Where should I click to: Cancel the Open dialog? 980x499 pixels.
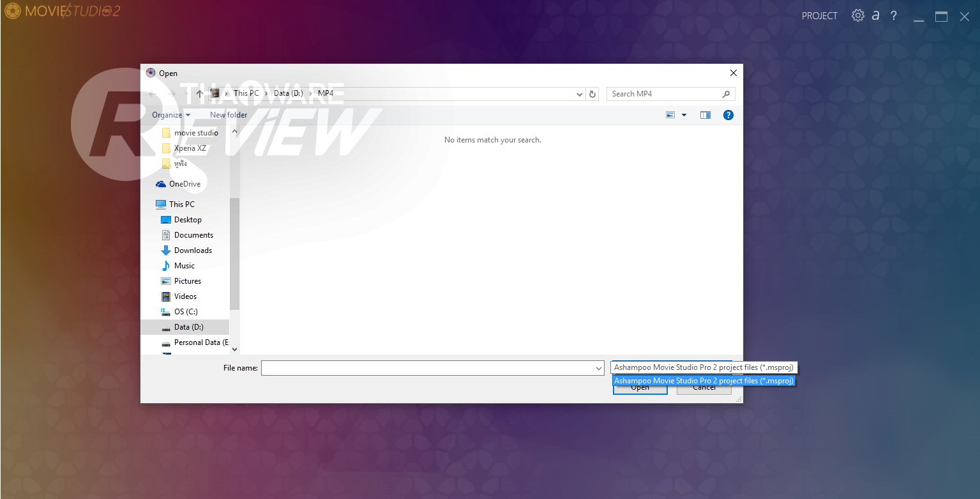click(x=704, y=388)
